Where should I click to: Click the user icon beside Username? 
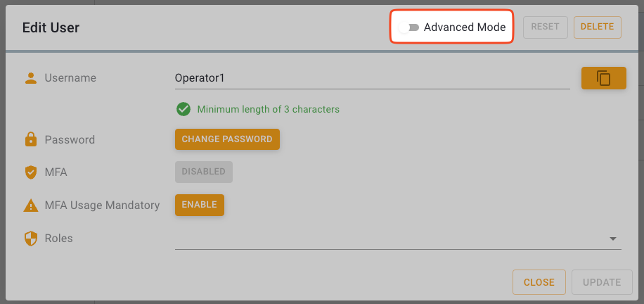point(30,78)
